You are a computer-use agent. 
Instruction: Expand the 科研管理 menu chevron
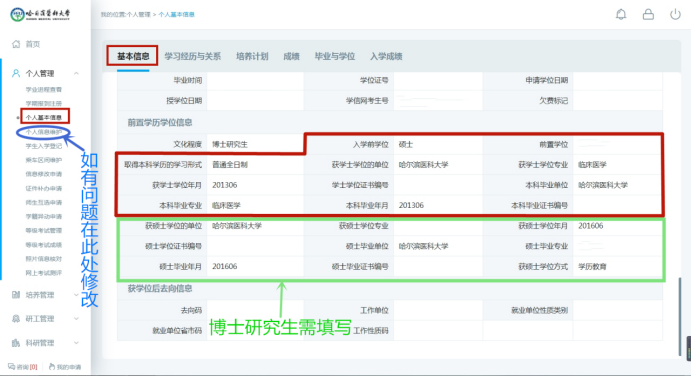click(x=76, y=343)
